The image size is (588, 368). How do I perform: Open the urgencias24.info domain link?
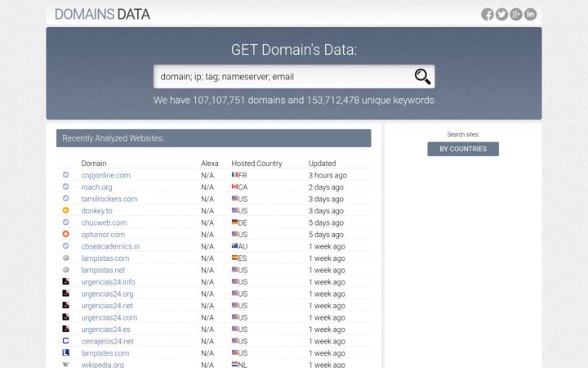[108, 282]
